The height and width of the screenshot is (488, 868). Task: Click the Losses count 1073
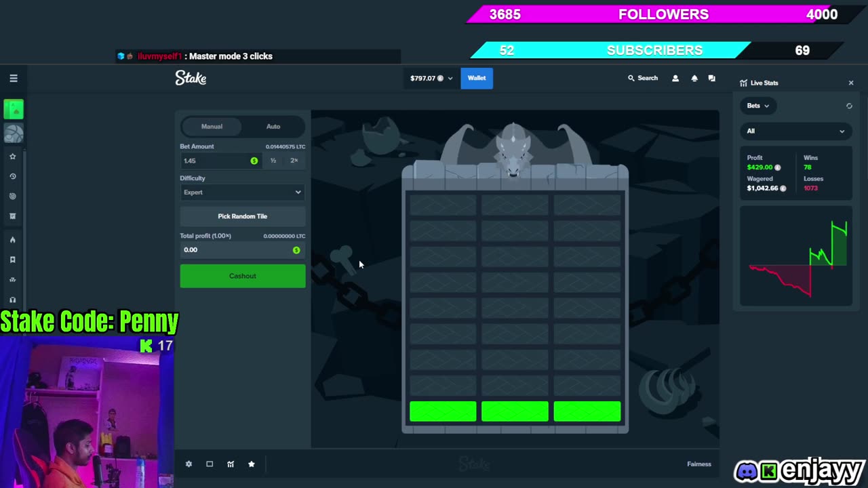[x=810, y=188]
